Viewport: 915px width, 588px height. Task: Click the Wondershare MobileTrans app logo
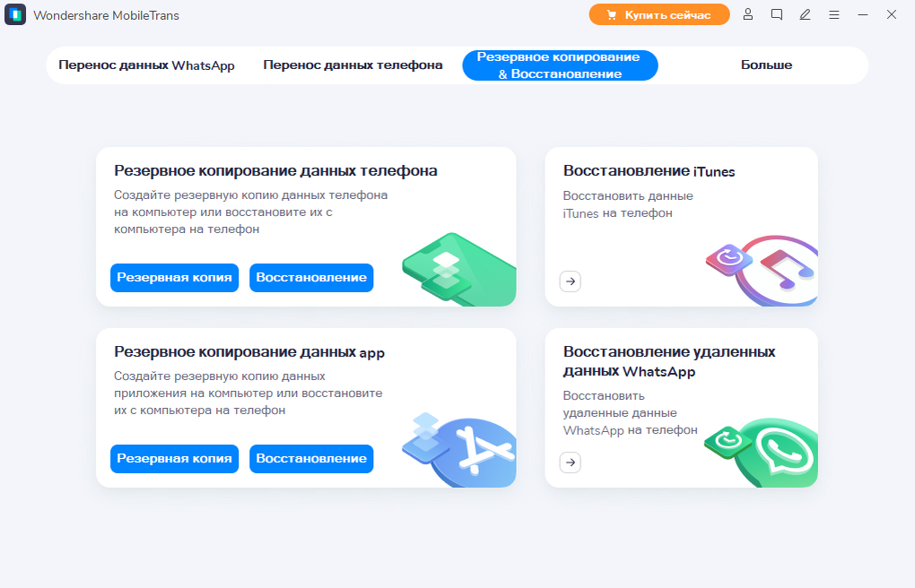pyautogui.click(x=15, y=14)
